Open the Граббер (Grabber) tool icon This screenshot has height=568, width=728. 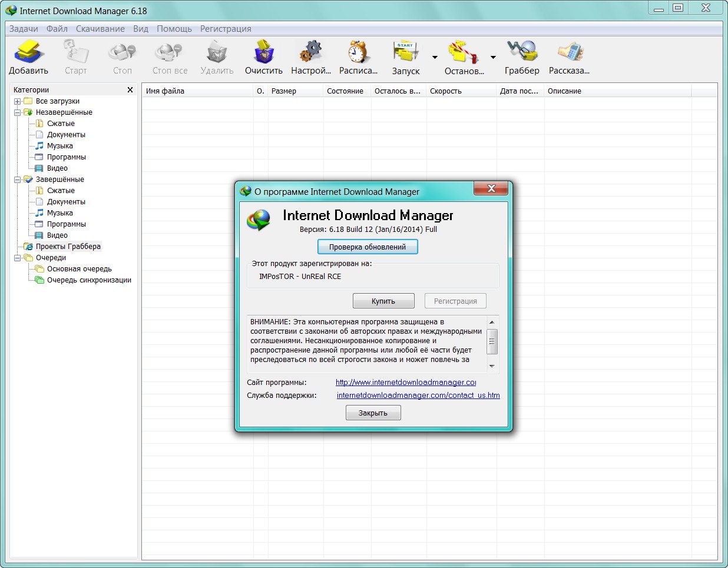coord(522,52)
